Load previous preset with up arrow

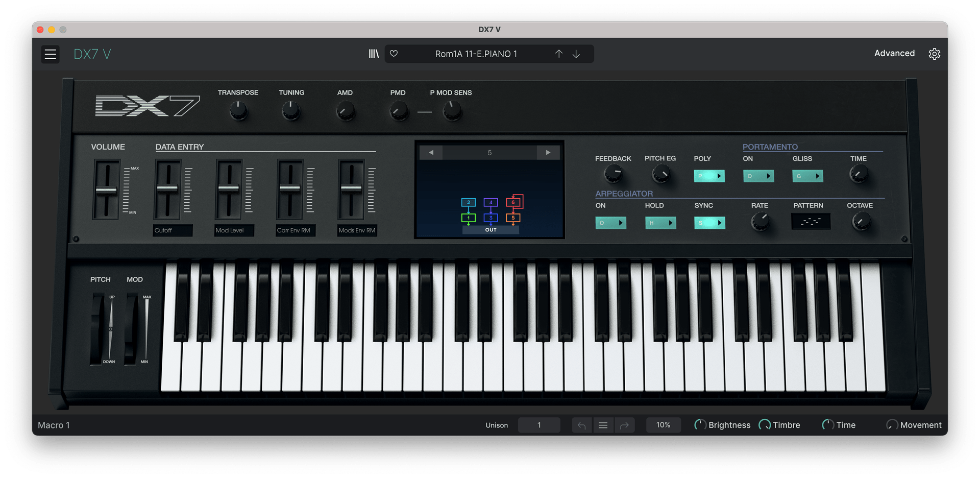(559, 54)
